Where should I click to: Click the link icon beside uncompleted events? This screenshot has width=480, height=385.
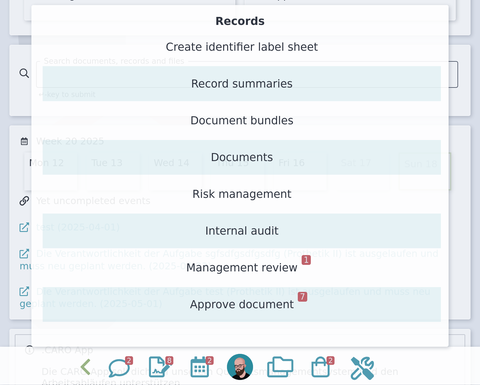tap(24, 201)
